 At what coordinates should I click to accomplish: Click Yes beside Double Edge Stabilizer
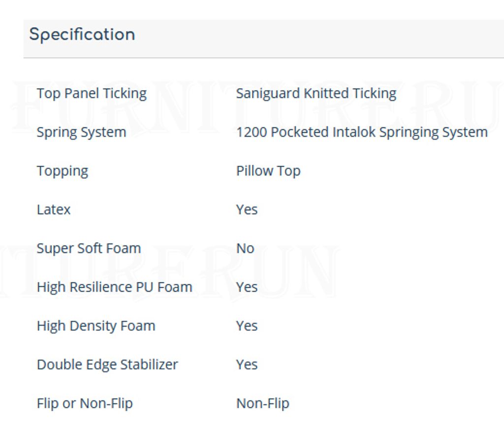(x=247, y=365)
